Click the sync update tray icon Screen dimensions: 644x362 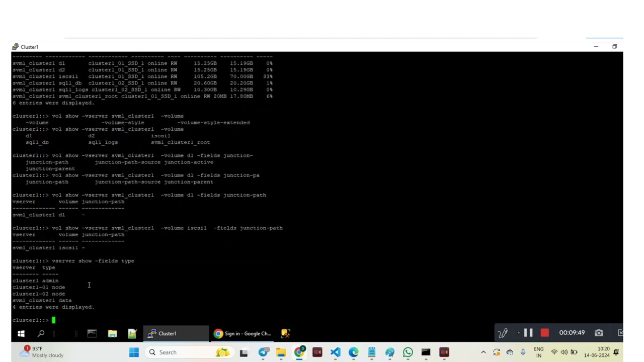coord(497,352)
